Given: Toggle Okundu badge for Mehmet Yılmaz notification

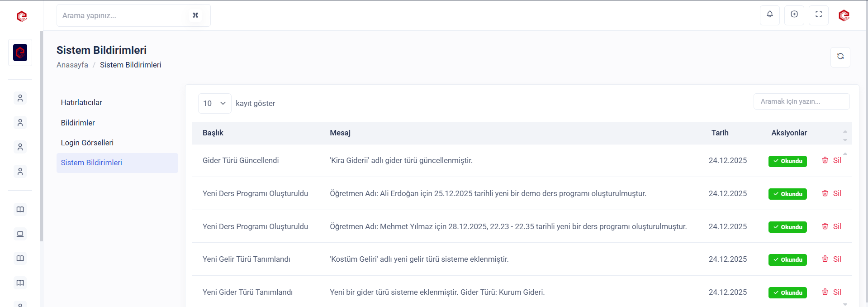Looking at the screenshot, I should (x=787, y=227).
